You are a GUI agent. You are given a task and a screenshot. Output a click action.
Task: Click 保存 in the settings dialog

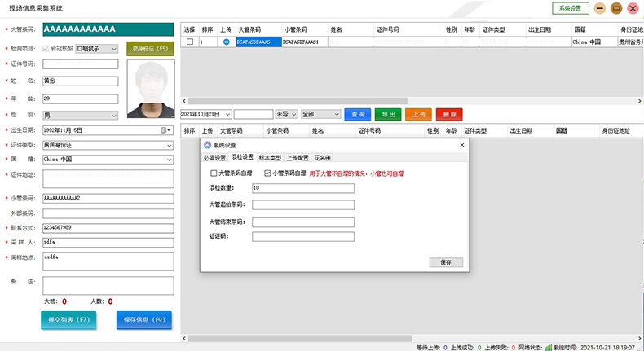[x=446, y=262]
